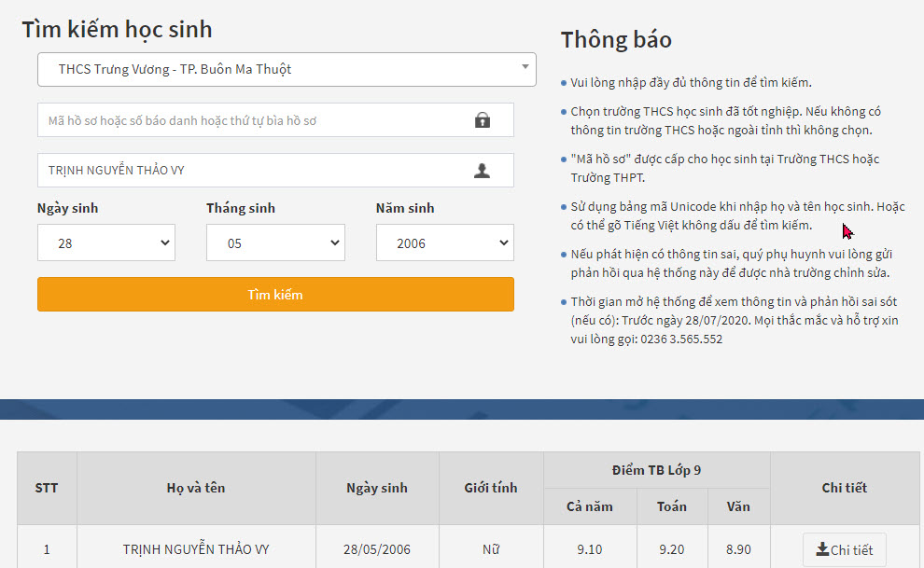Click the orange Tìm kiếm button
The height and width of the screenshot is (568, 924).
pyautogui.click(x=275, y=295)
